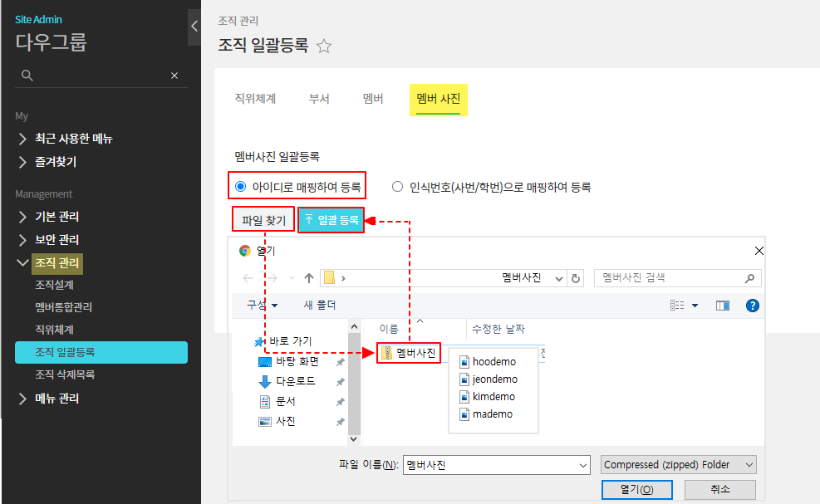Open the 구성 dropdown in the file dialog
The height and width of the screenshot is (504, 820).
tap(263, 306)
